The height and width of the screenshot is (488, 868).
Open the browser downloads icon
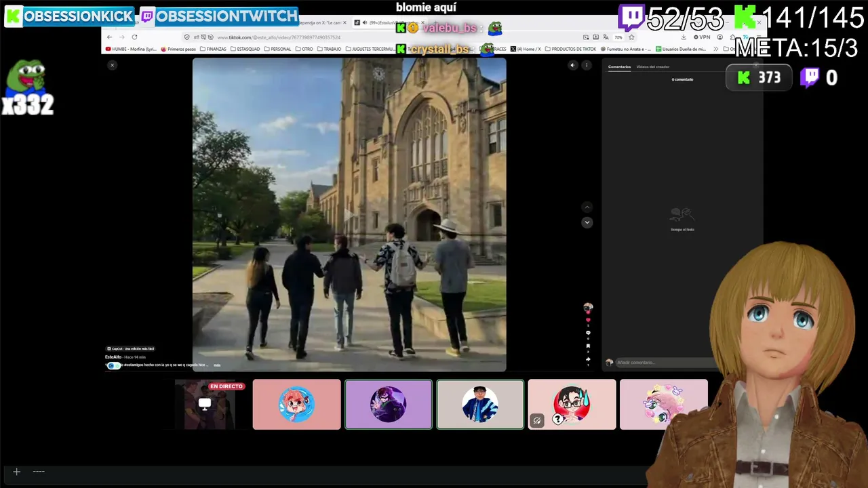(x=684, y=37)
